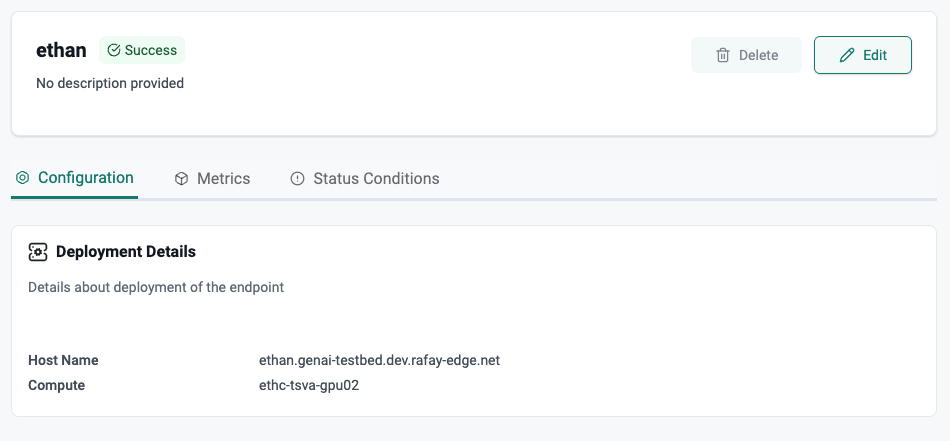Click the endpoint name "ethan"

(61, 50)
